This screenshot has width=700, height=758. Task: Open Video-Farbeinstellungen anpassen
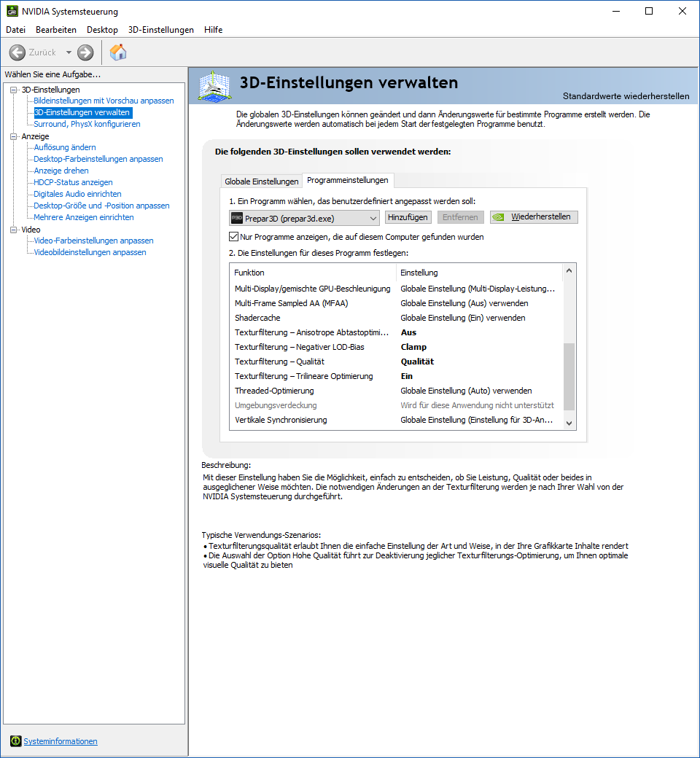[93, 241]
